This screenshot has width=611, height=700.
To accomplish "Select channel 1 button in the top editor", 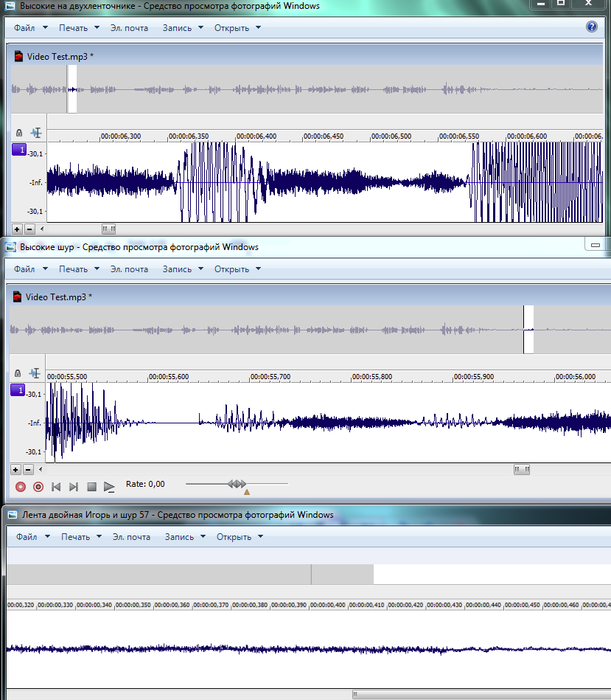I will 18,150.
